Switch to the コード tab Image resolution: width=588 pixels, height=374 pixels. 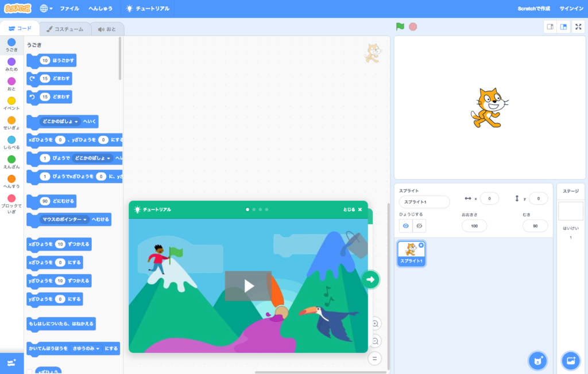click(x=20, y=29)
